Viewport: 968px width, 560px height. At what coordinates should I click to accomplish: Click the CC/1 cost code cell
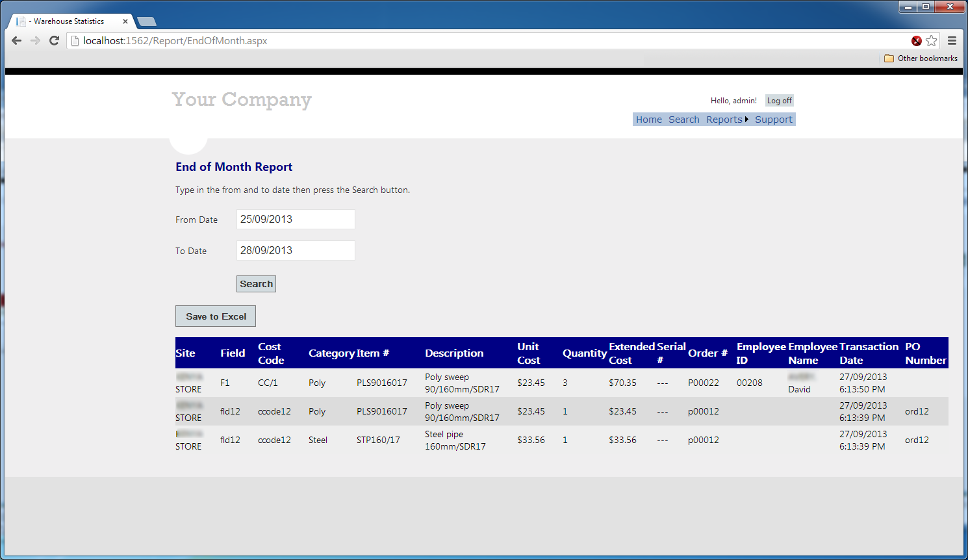(x=268, y=383)
